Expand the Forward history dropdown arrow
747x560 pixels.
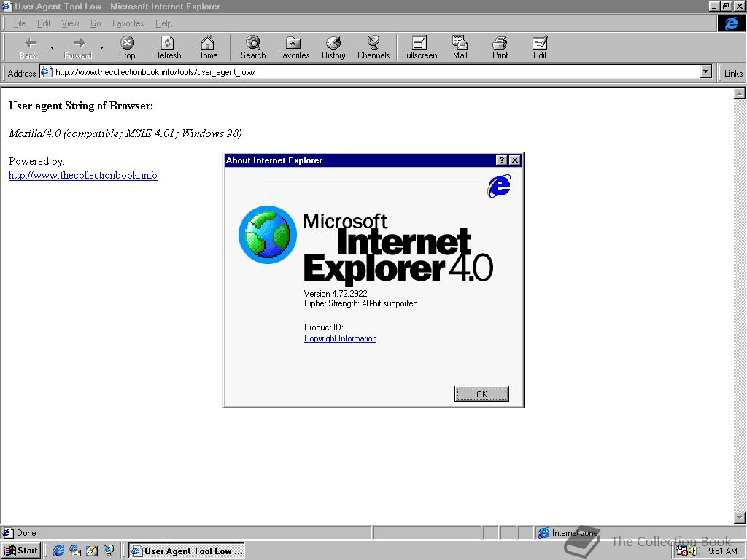(x=101, y=48)
